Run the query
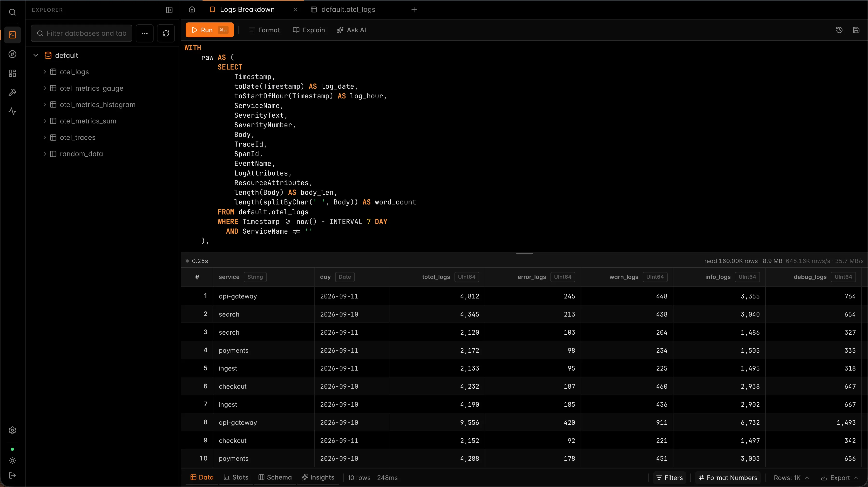868x487 pixels. (209, 30)
